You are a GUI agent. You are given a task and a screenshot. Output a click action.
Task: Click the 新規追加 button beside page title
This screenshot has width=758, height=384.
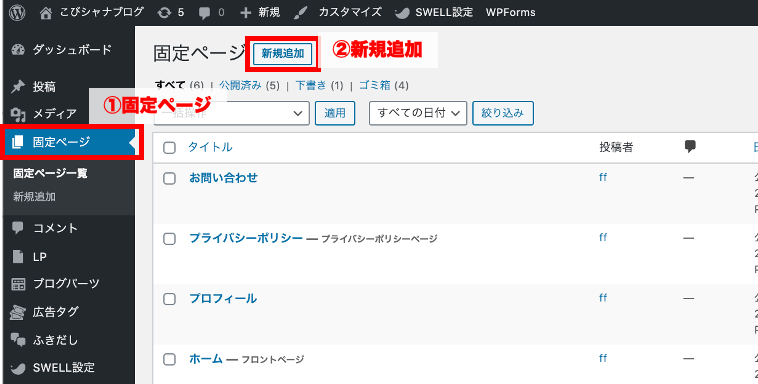pos(283,54)
